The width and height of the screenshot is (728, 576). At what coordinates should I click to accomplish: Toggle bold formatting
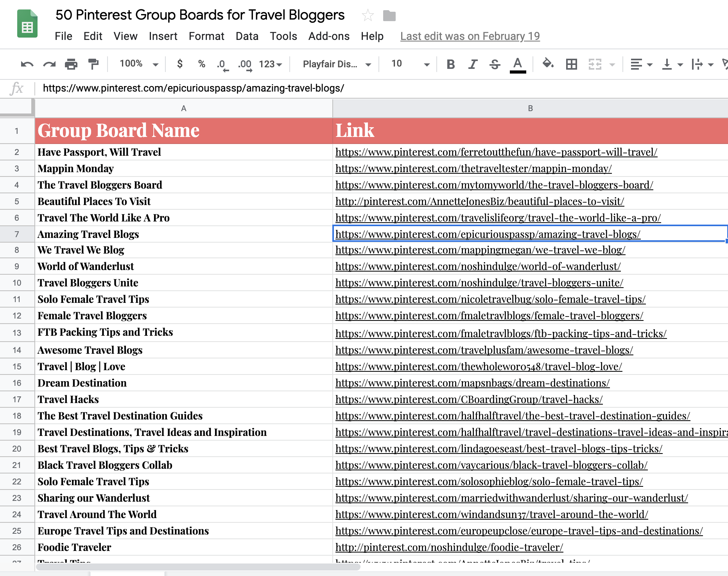[x=450, y=64]
